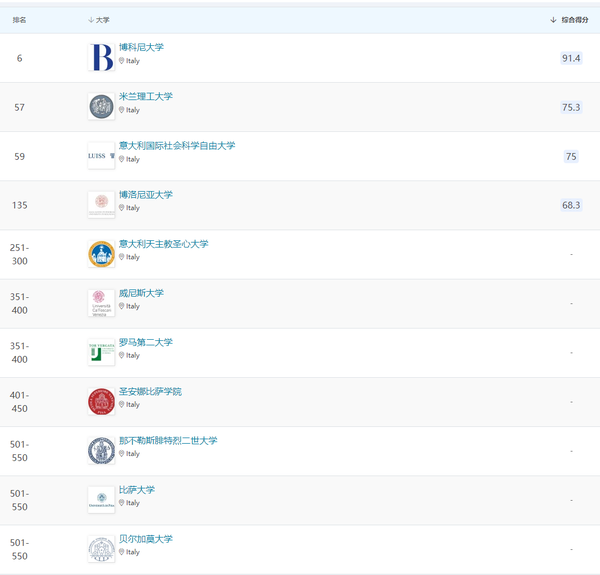Open the 那不勒斯腓特烈二世大学 link
This screenshot has width=600, height=575.
[168, 441]
